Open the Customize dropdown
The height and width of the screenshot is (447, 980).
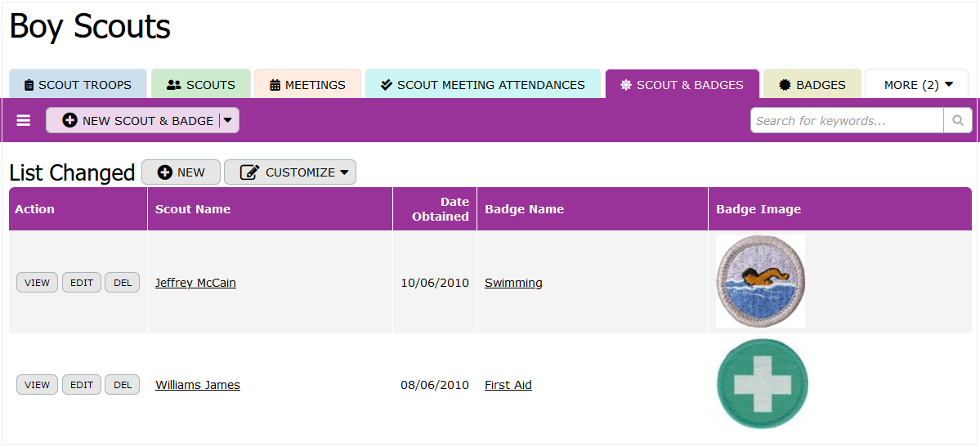click(290, 172)
